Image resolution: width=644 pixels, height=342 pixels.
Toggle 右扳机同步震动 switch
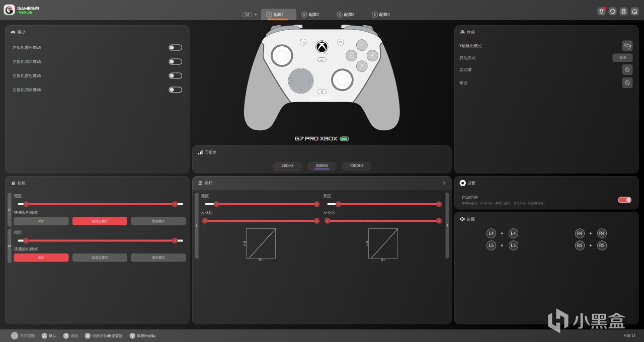[x=175, y=90]
